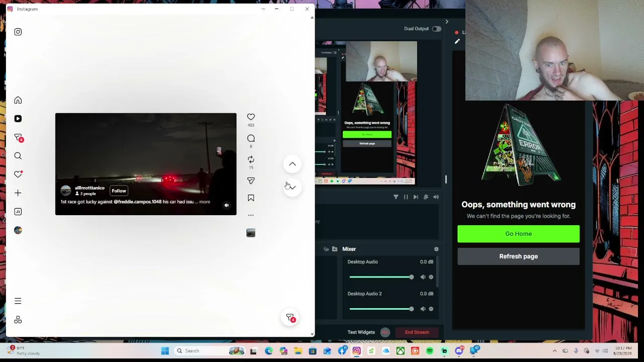Open Notifications heart in sidebar
This screenshot has height=362, width=644.
point(18,174)
